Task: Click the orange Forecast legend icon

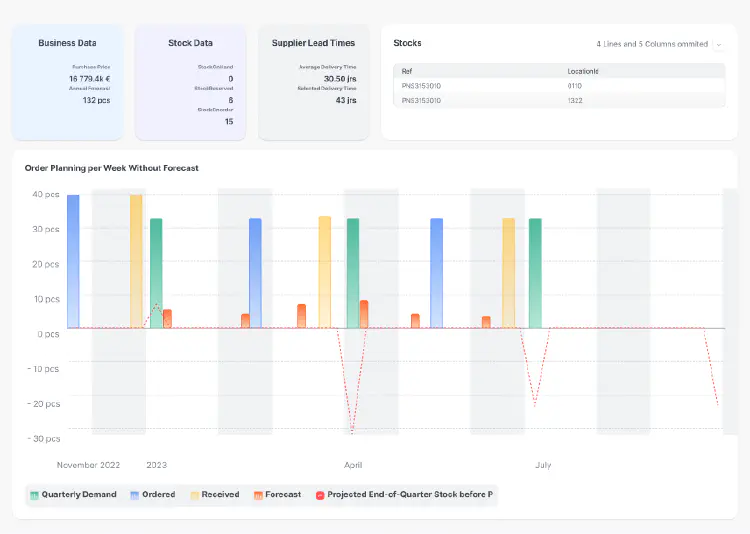Action: click(x=258, y=495)
